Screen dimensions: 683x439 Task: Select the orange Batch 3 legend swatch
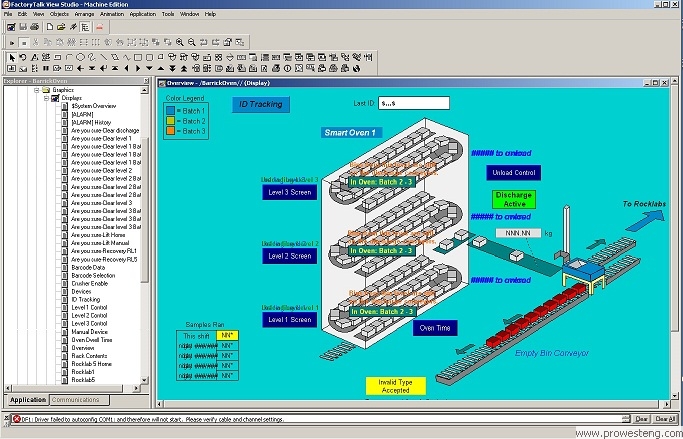coord(170,131)
